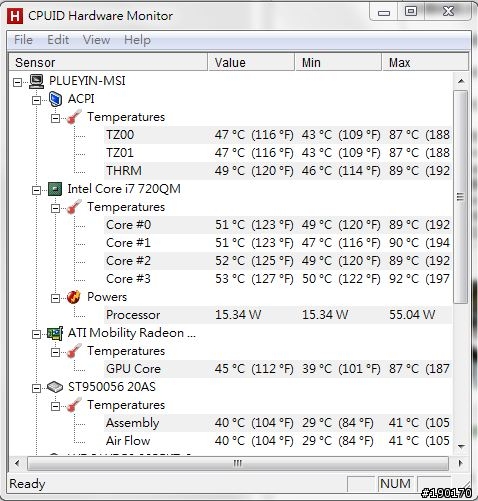Select the Intel Core i7 720QM label

coord(124,189)
